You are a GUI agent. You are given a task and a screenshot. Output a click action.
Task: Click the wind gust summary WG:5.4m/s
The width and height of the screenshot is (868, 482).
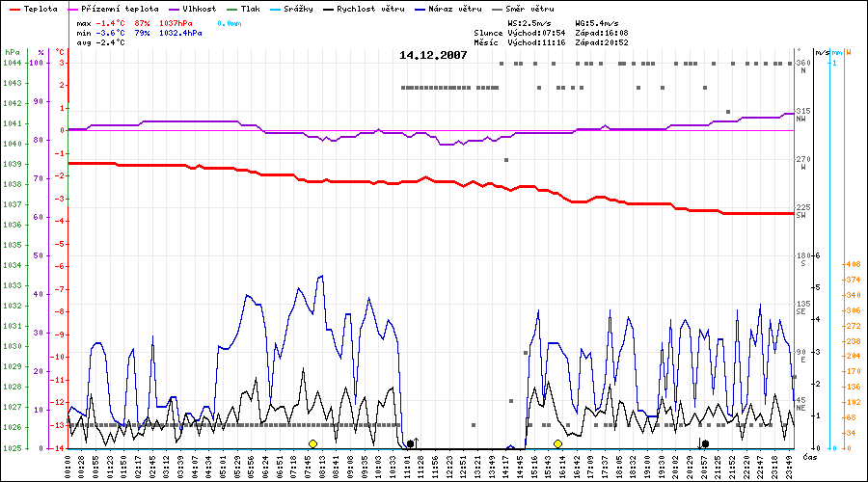[x=597, y=24]
